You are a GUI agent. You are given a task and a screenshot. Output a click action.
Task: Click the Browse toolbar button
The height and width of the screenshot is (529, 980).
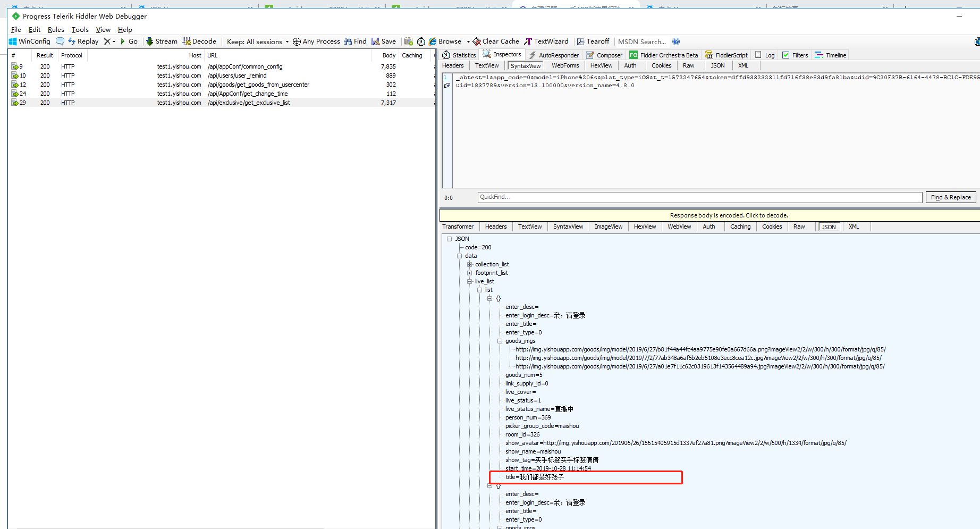point(445,41)
